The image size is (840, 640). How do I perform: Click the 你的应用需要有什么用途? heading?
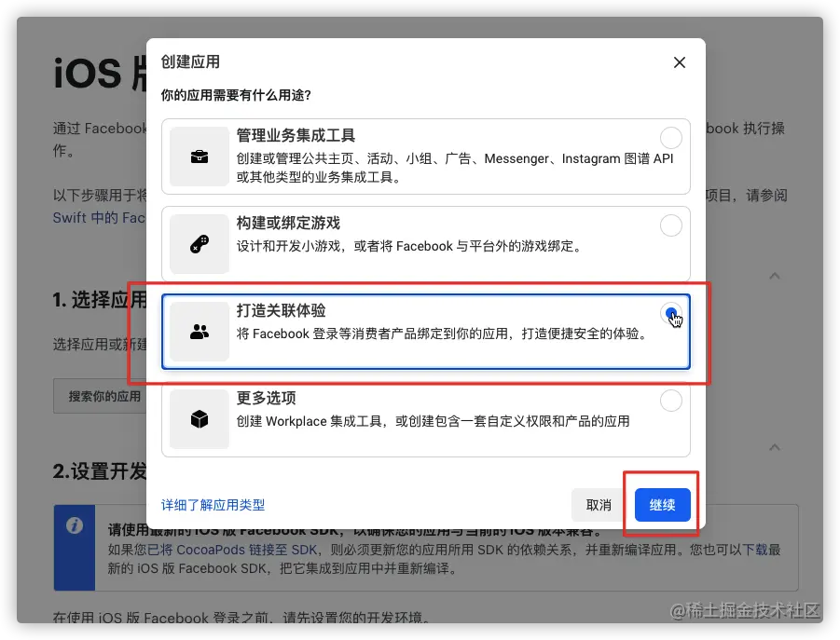coord(236,95)
